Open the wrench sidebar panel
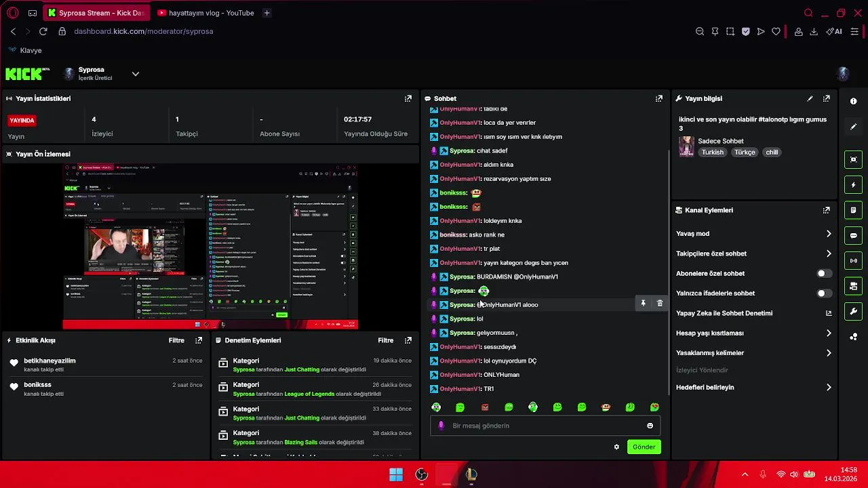Viewport: 868px width, 488px height. click(x=853, y=312)
